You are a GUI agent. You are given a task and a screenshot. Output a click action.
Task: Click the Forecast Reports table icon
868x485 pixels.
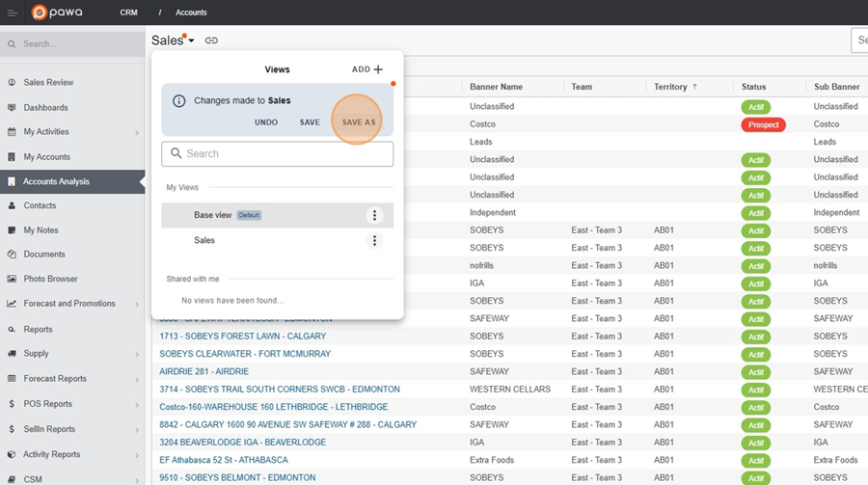coord(12,379)
